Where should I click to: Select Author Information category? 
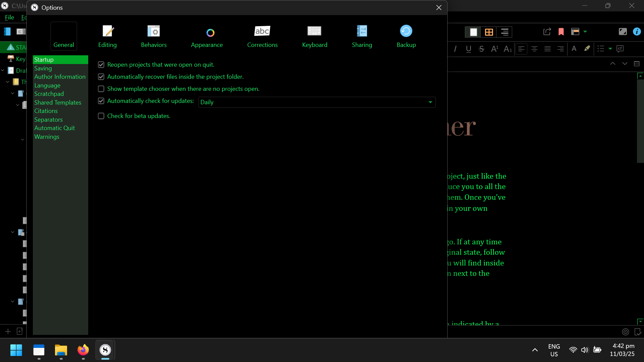coord(60,77)
